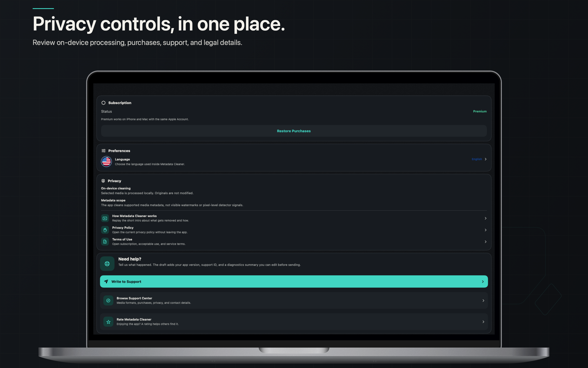Click chevron on Terms of Use row

click(486, 242)
